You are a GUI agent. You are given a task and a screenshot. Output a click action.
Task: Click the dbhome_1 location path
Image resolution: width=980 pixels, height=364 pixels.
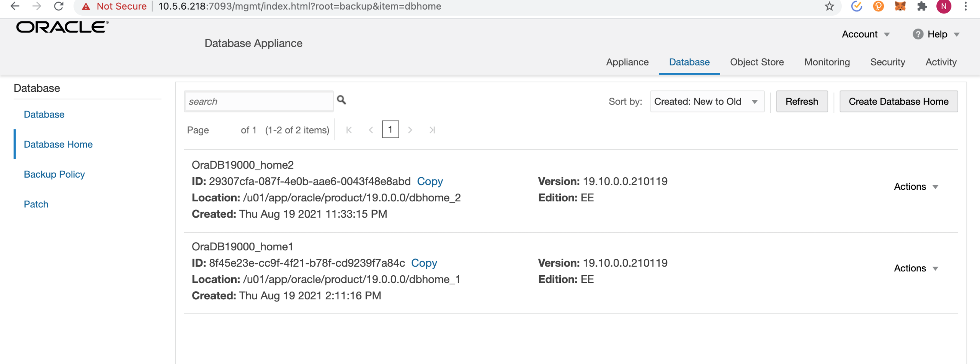(351, 279)
